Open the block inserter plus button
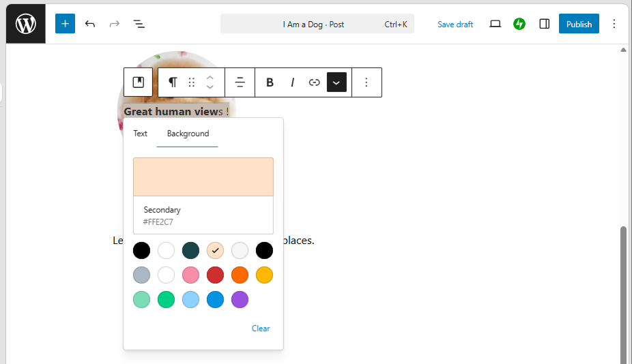632x364 pixels. coord(65,24)
